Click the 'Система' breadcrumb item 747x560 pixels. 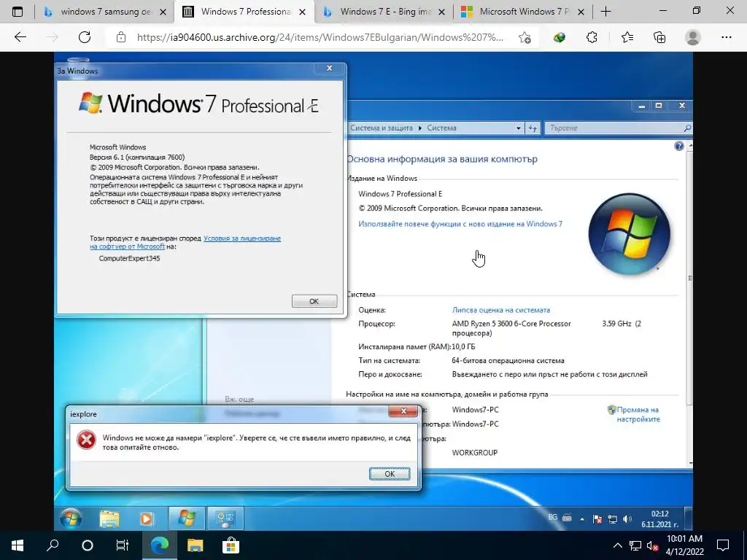[441, 128]
